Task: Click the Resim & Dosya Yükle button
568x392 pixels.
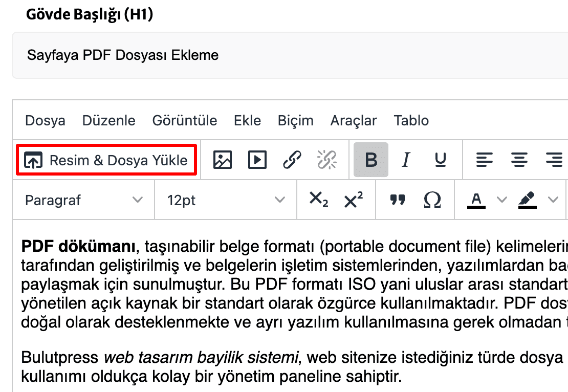Action: point(106,159)
